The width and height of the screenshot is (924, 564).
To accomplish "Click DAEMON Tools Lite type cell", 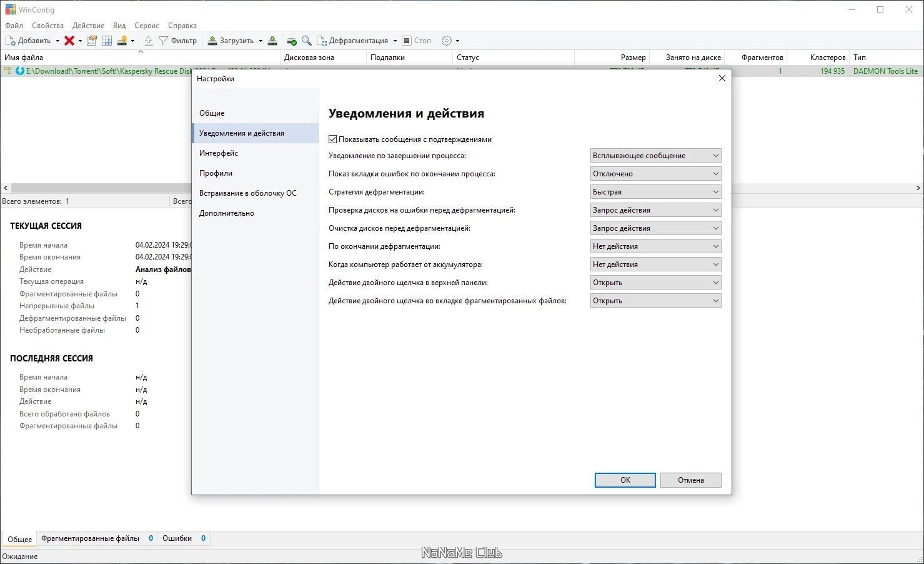I will [885, 71].
